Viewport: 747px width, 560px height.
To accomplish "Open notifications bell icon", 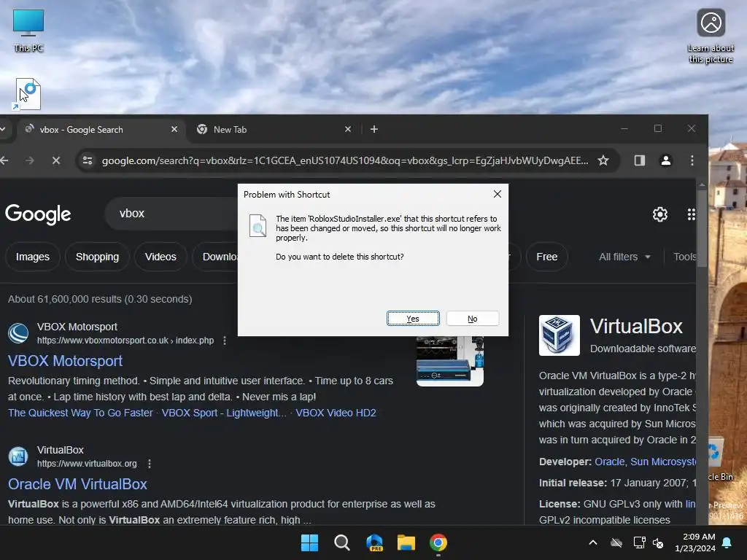I will (x=727, y=542).
